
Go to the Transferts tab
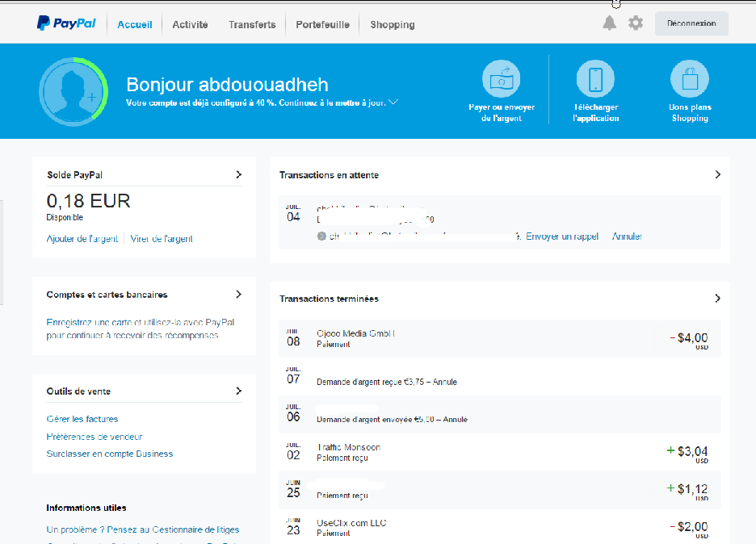252,24
